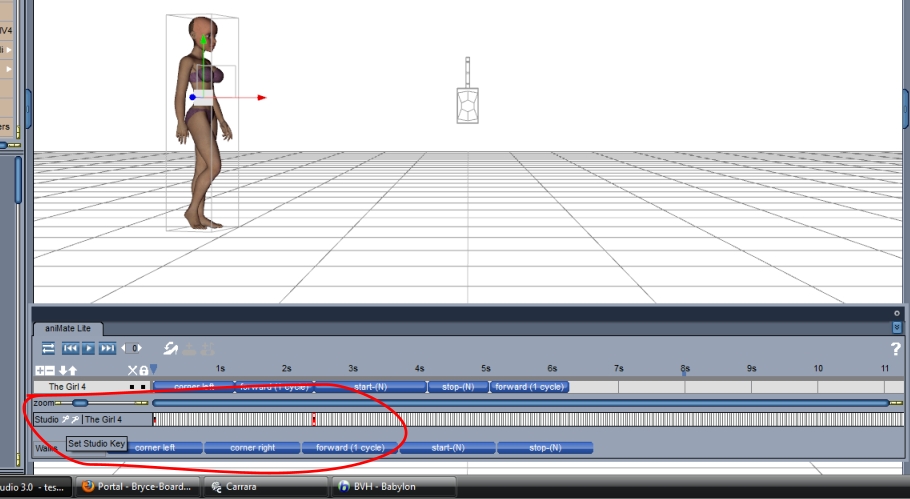Image resolution: width=910 pixels, height=499 pixels.
Task: Click the timeline horizontal scroll bar
Action: [521, 403]
